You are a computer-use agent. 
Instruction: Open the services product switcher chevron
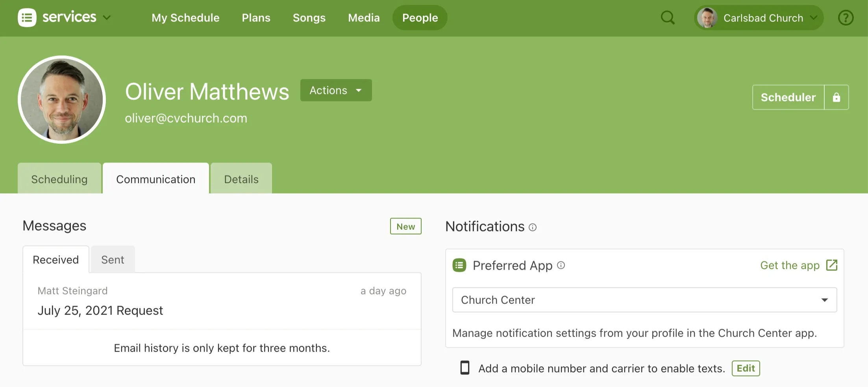coord(106,18)
